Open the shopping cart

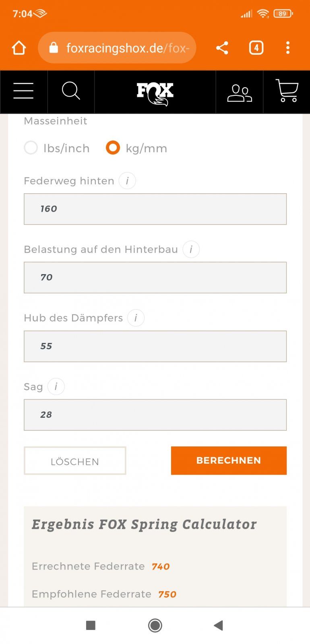[287, 91]
